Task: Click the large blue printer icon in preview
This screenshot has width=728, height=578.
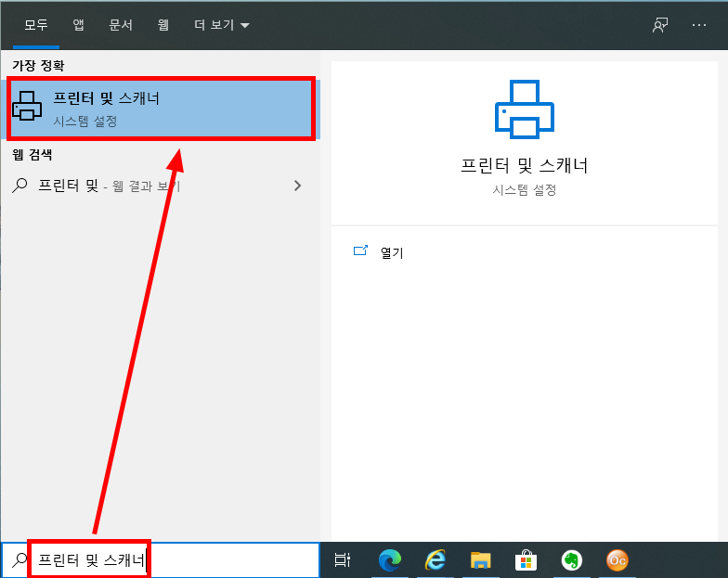Action: coord(525,109)
